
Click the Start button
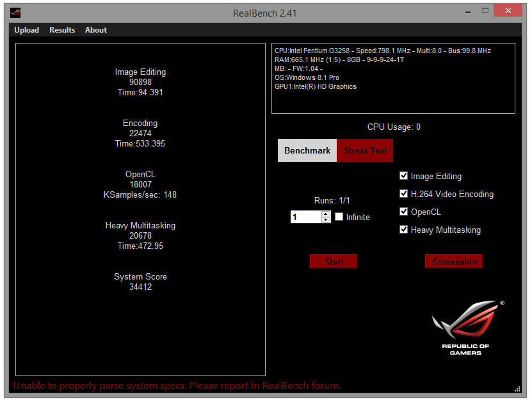(x=334, y=262)
